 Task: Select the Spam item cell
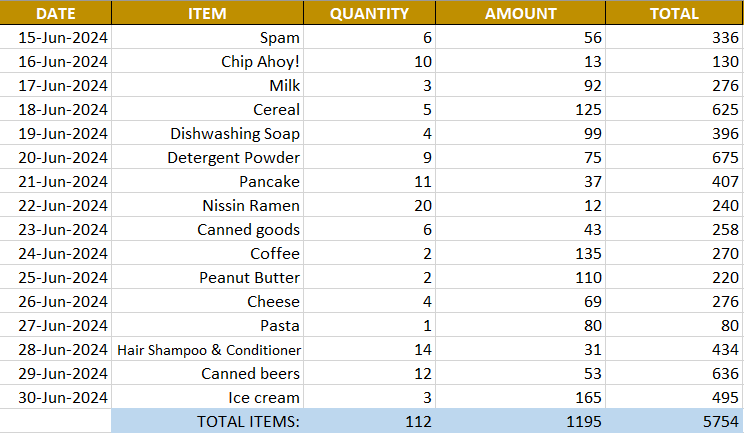coord(207,38)
